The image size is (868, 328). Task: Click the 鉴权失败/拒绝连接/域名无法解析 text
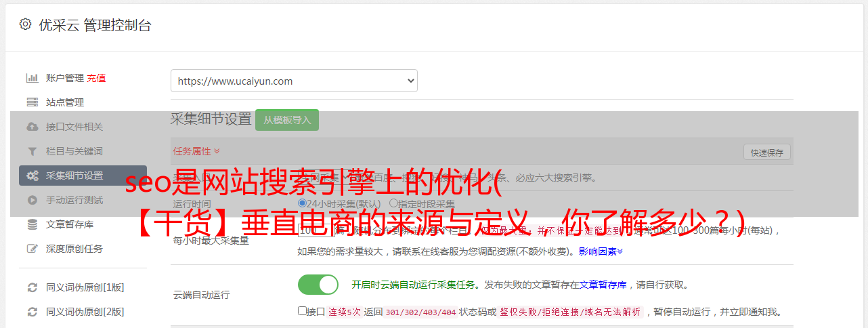point(569,312)
